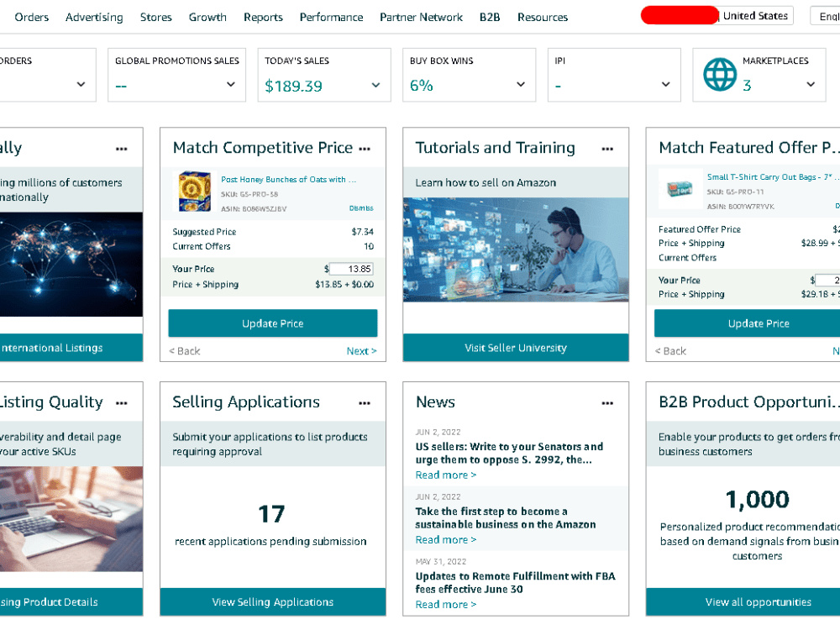
Task: Click View Selling Applications button
Action: tap(273, 602)
